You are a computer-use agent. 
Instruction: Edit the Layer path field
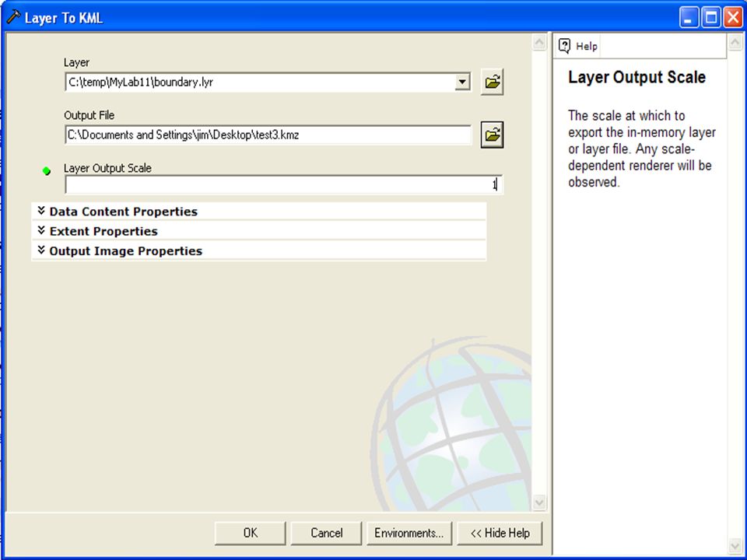point(260,82)
